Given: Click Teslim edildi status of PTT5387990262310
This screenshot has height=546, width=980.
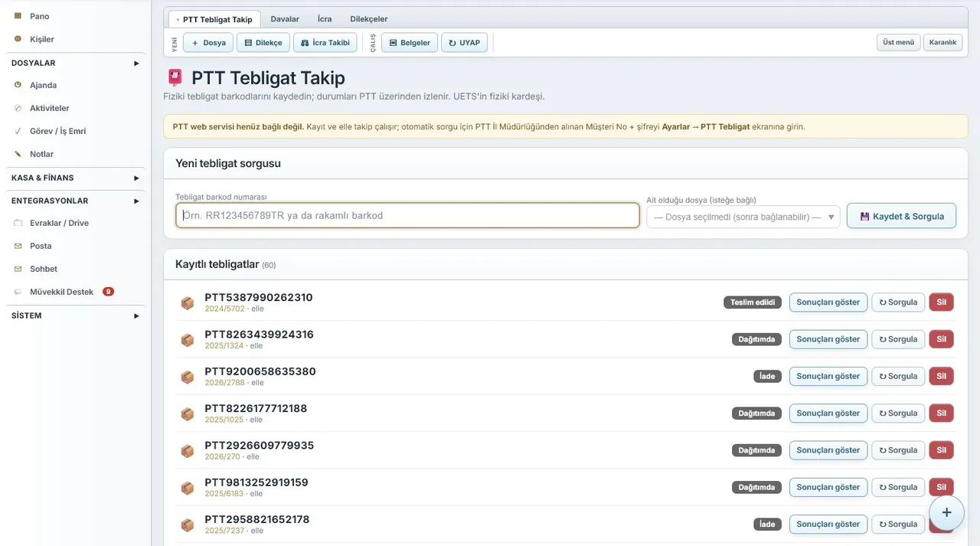Looking at the screenshot, I should (753, 302).
